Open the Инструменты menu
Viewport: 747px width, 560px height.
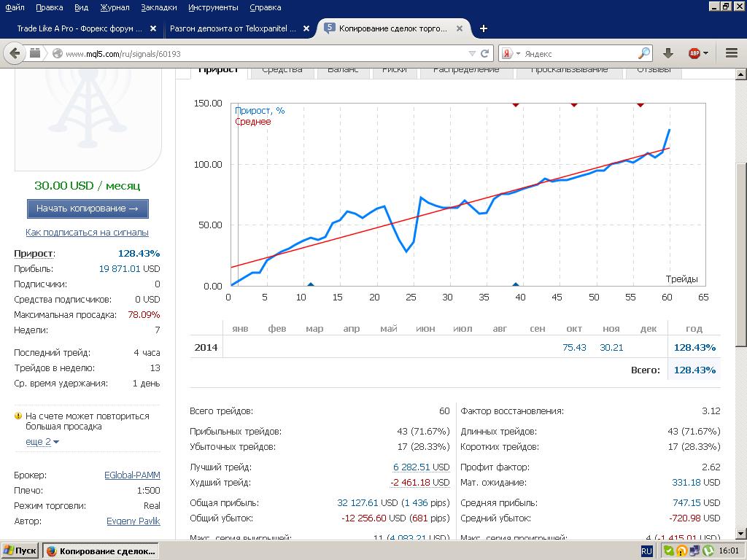(x=213, y=7)
